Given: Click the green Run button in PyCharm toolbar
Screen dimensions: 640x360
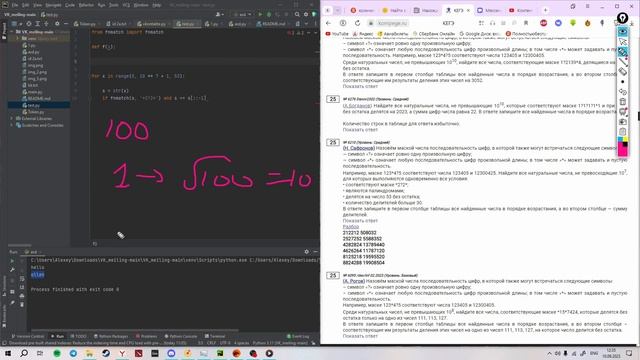Looking at the screenshot, I should (260, 14).
